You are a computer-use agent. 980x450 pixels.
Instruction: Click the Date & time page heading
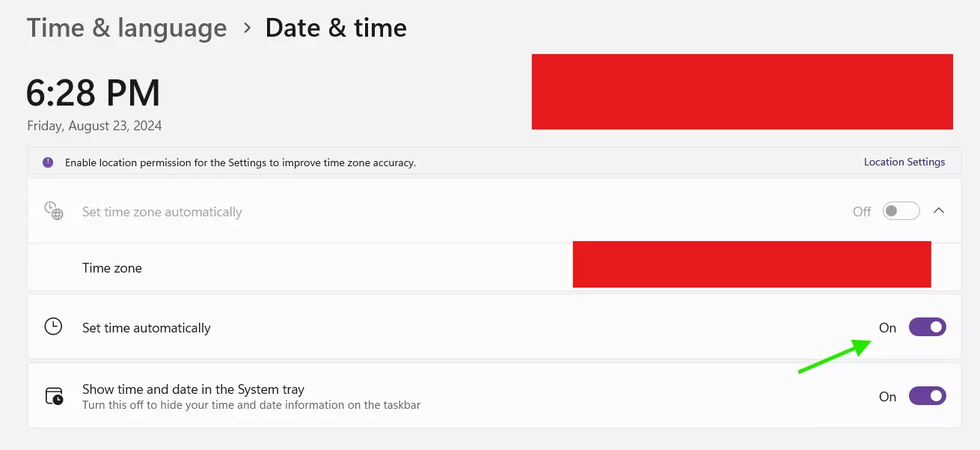(336, 28)
